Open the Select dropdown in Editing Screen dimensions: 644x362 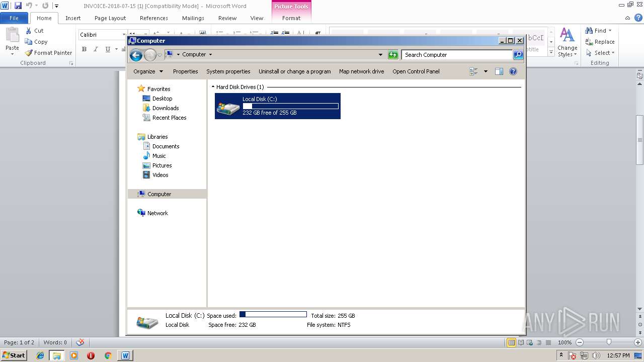[600, 53]
